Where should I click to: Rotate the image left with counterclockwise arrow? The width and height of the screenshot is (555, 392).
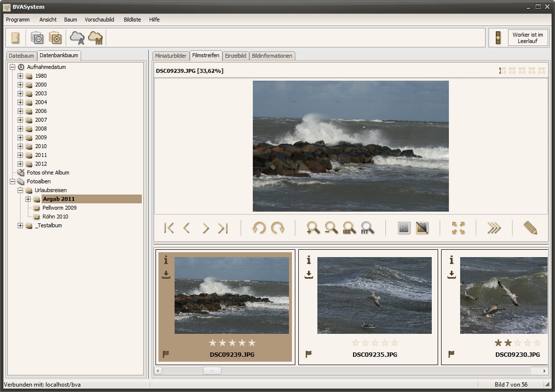point(259,228)
